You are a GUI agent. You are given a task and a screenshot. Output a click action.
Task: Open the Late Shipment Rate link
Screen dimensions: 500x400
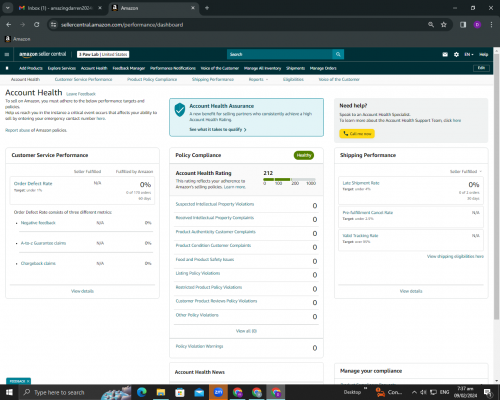pyautogui.click(x=361, y=183)
